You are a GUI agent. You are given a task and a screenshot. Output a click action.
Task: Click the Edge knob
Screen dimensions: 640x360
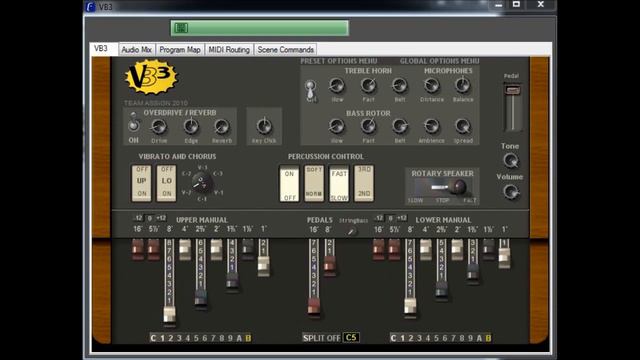(x=191, y=127)
